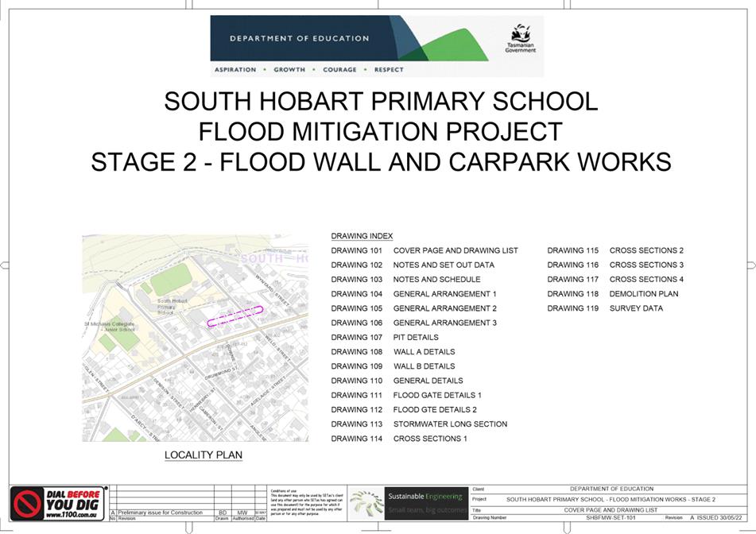
Task: Select 'GENERAL DETAILS' index entry
Action: click(x=428, y=381)
